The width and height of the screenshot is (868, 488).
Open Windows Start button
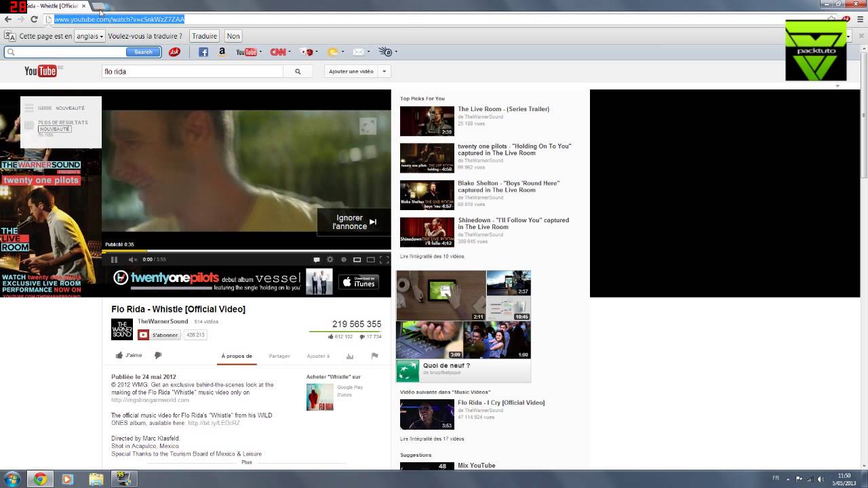click(x=12, y=479)
